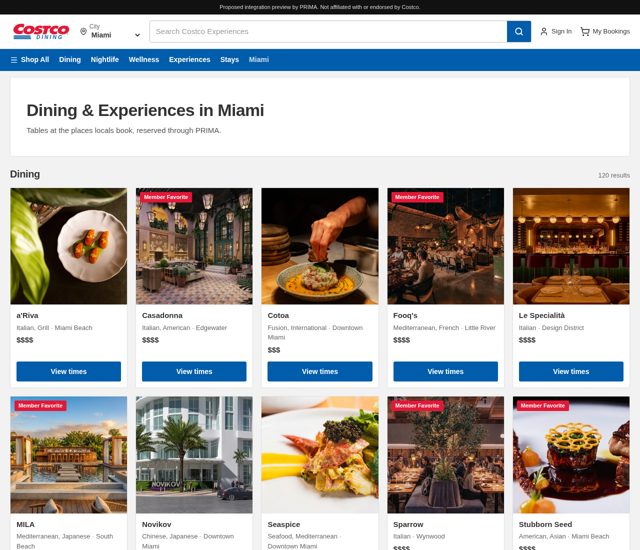This screenshot has width=640, height=550.
Task: Click Member Favorite badge on Sparrow
Action: pos(417,406)
